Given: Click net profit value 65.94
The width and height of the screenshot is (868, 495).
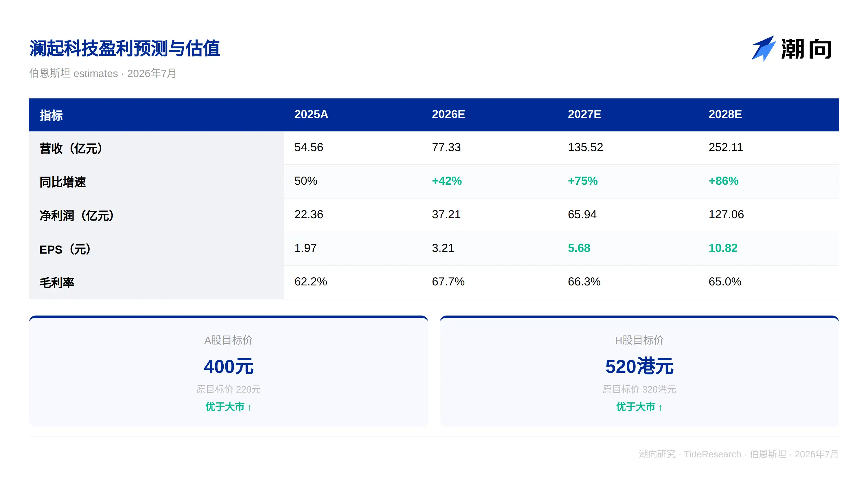Looking at the screenshot, I should (x=582, y=214).
